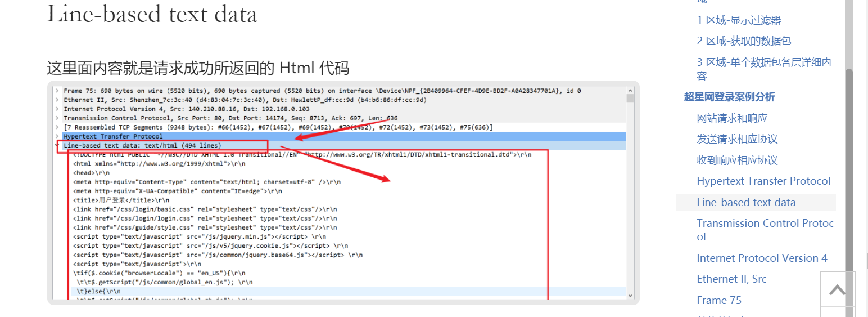
Task: Click the jquery.base64.js script line
Action: (218, 255)
